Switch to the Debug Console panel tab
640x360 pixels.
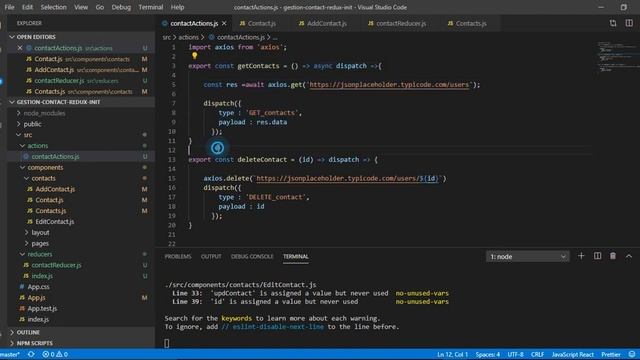coord(252,257)
